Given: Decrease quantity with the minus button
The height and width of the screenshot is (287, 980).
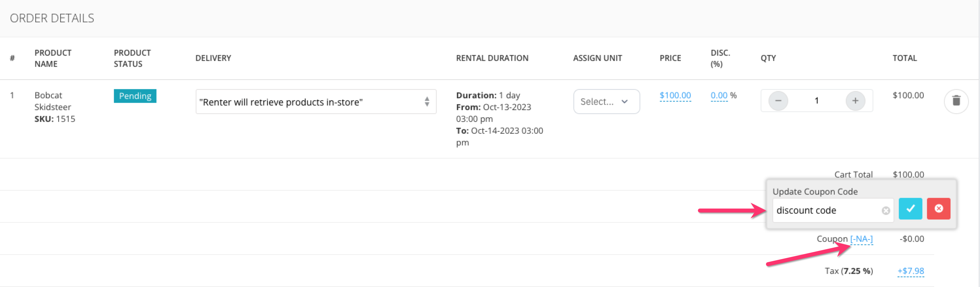Looking at the screenshot, I should pos(778,101).
